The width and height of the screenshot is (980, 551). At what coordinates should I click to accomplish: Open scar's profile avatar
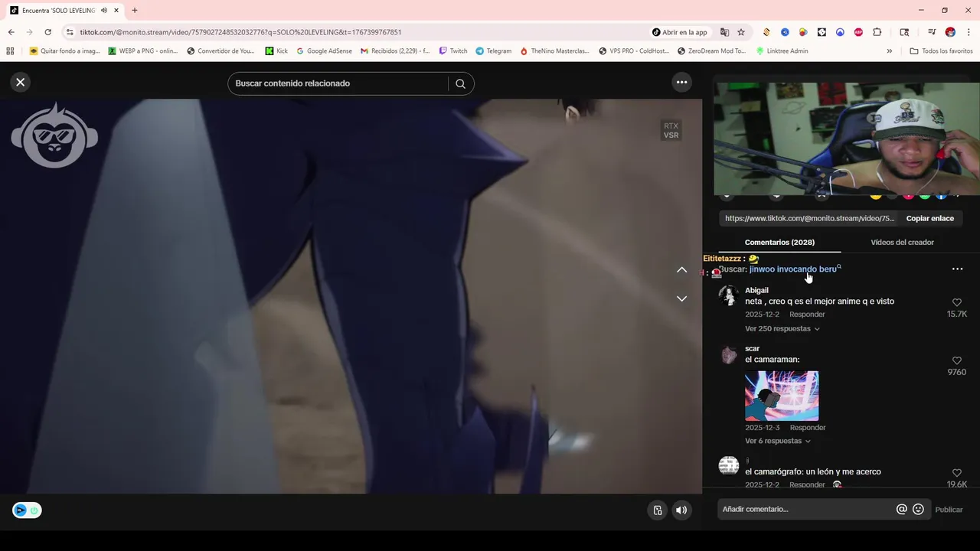[729, 354]
